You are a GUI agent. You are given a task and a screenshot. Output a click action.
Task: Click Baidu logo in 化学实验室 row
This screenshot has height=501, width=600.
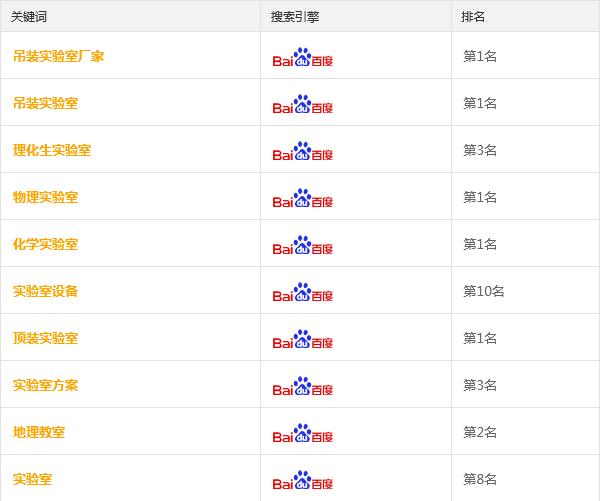click(x=303, y=245)
